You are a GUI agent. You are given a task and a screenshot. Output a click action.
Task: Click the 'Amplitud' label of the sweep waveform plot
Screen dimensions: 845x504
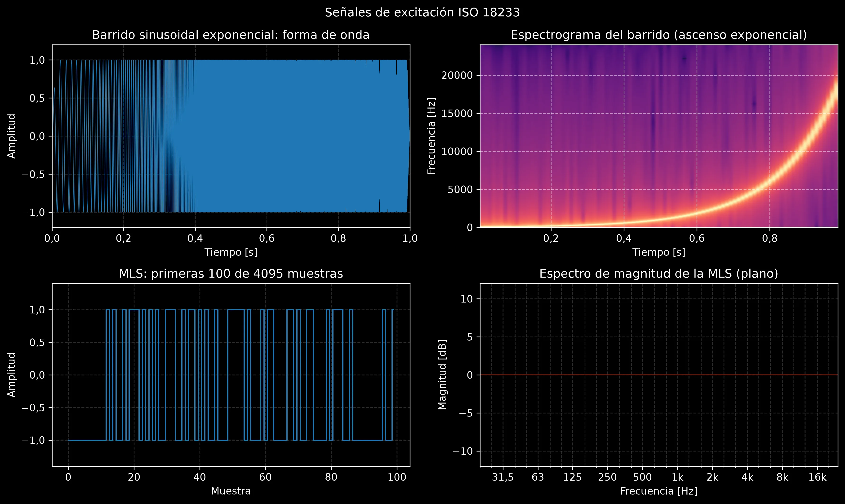[x=12, y=136]
